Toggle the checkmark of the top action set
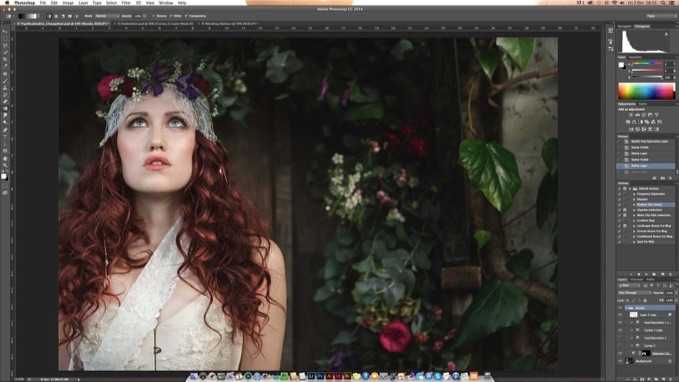 (619, 189)
